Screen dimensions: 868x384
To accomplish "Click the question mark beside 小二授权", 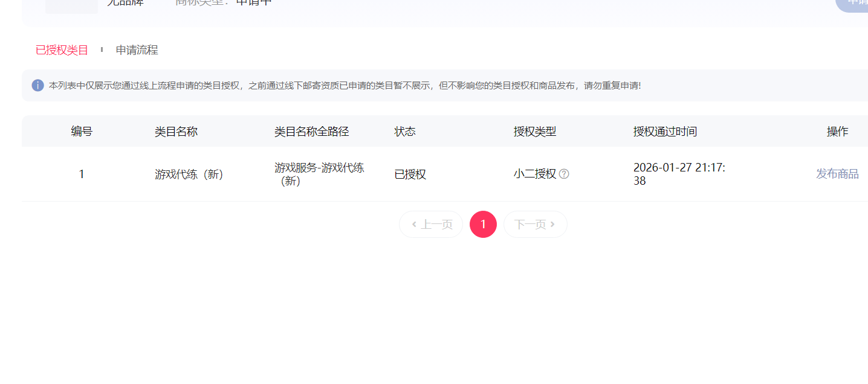I will point(564,174).
